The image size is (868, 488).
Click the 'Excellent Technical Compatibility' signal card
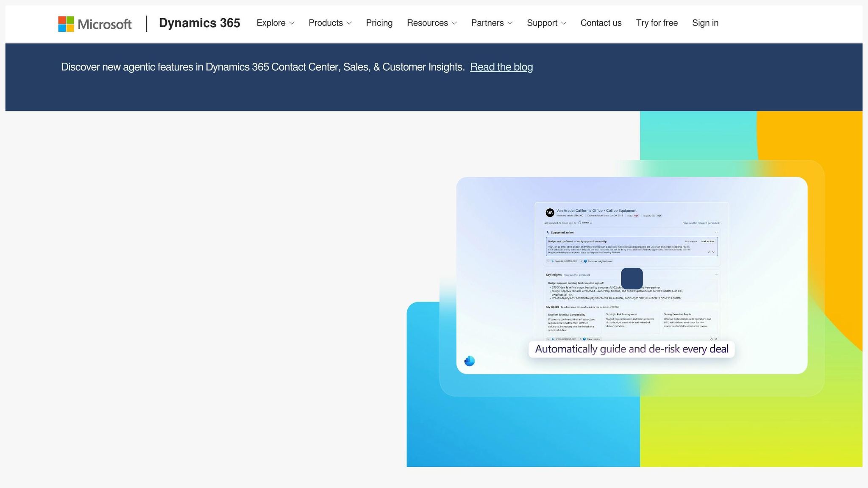[x=573, y=323]
